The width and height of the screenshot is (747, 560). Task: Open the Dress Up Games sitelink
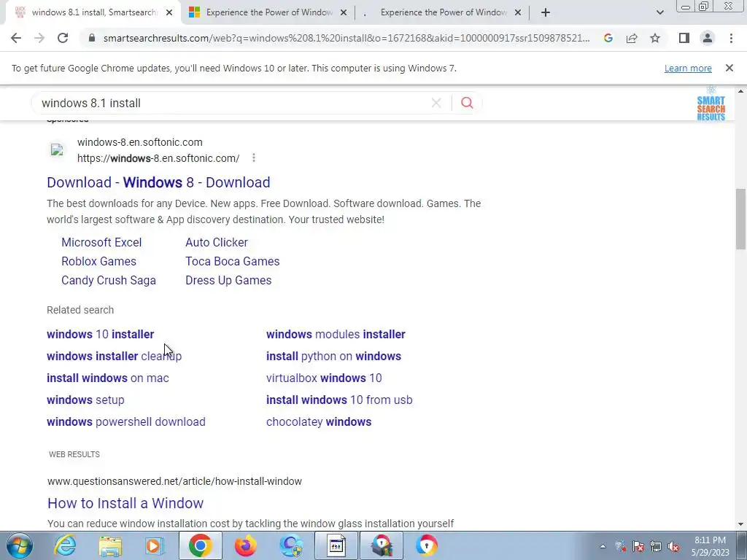tap(228, 281)
